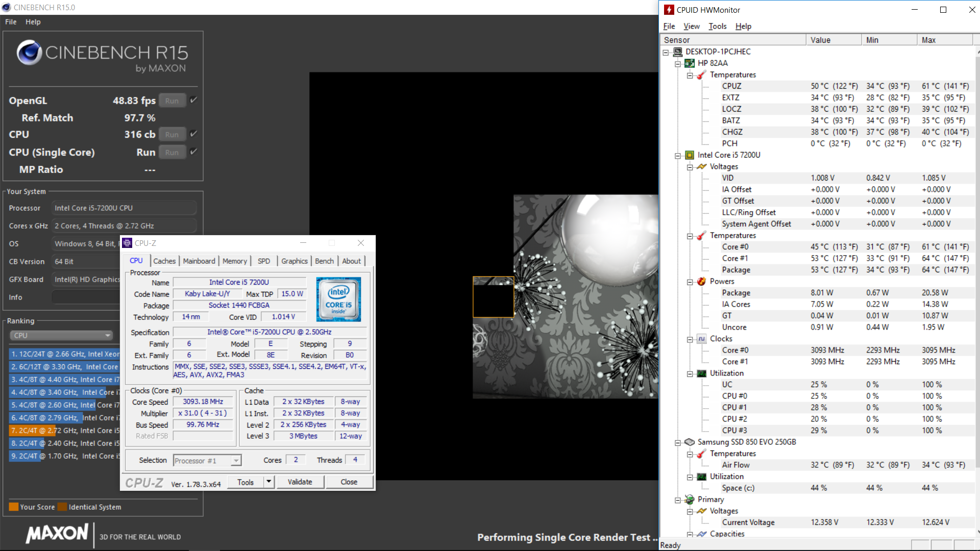Click the Voltages icon under Primary

(702, 511)
